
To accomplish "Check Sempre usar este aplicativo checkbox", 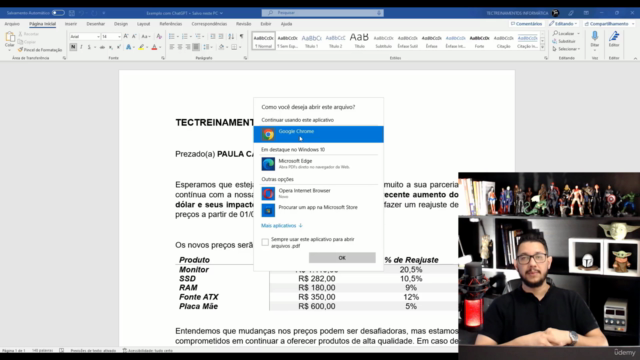I will (265, 242).
